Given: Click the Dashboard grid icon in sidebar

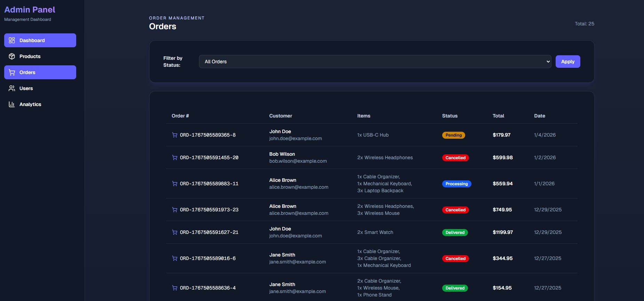Looking at the screenshot, I should click(12, 40).
